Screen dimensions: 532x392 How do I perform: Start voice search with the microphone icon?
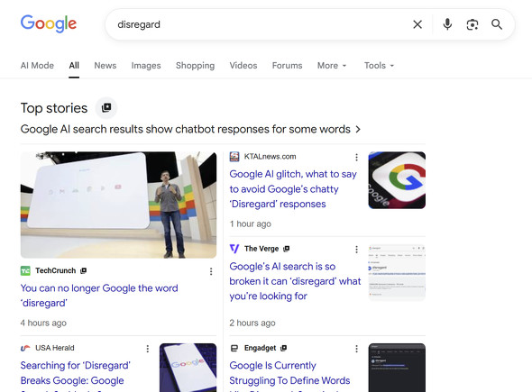[x=447, y=24]
